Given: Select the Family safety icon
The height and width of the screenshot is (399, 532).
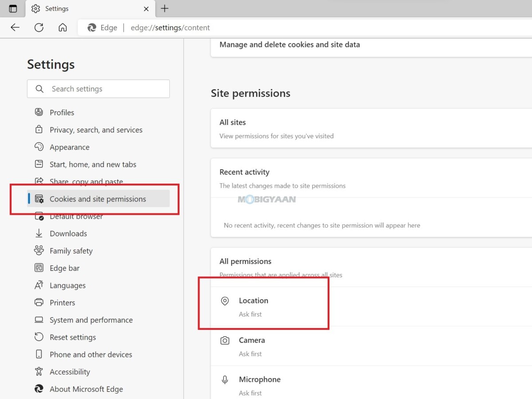Looking at the screenshot, I should (x=39, y=251).
